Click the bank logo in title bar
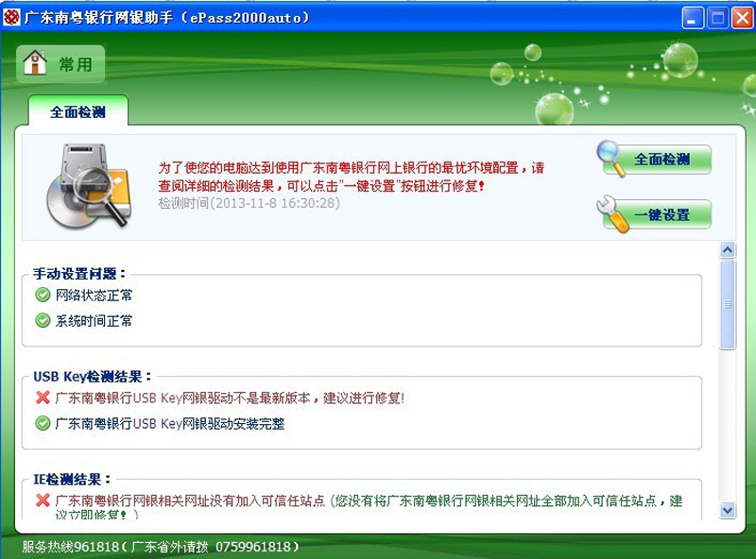The width and height of the screenshot is (756, 559). (10, 18)
